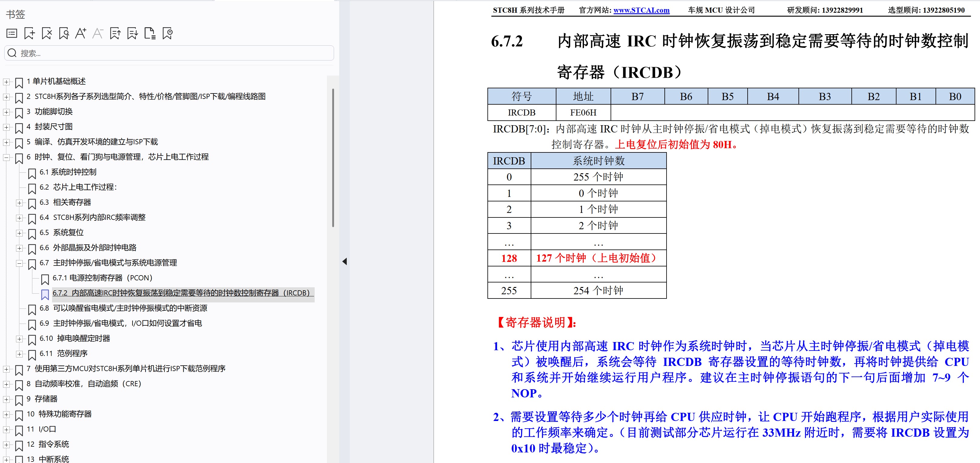This screenshot has height=463, width=980.
Task: Click the bookmark icon of 6.7.1 电源控制寄存器
Action: pos(45,279)
